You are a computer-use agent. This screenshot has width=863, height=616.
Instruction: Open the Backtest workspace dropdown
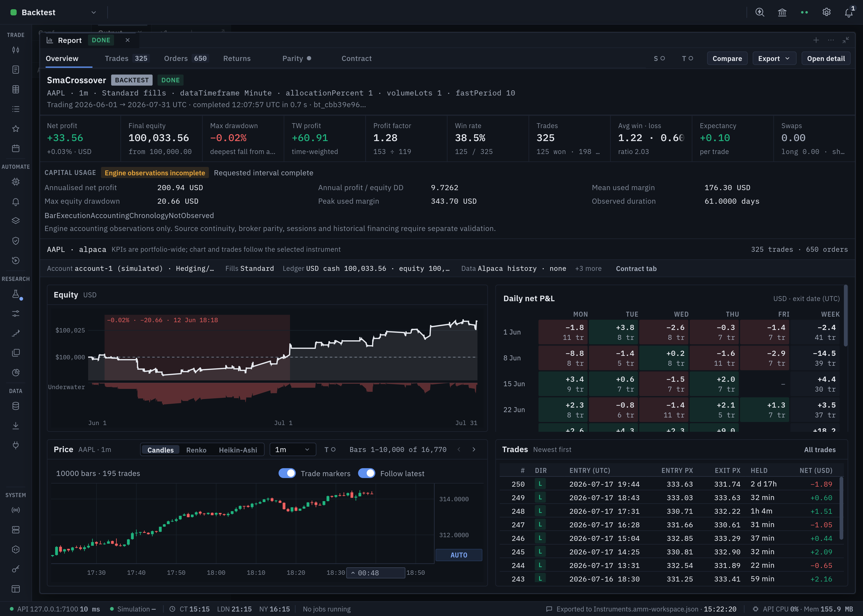click(53, 13)
